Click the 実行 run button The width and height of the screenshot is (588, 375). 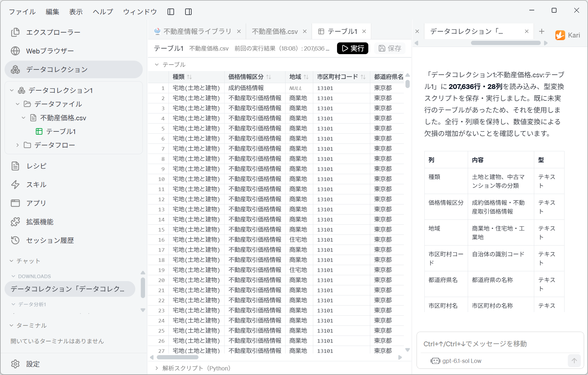[x=353, y=48]
